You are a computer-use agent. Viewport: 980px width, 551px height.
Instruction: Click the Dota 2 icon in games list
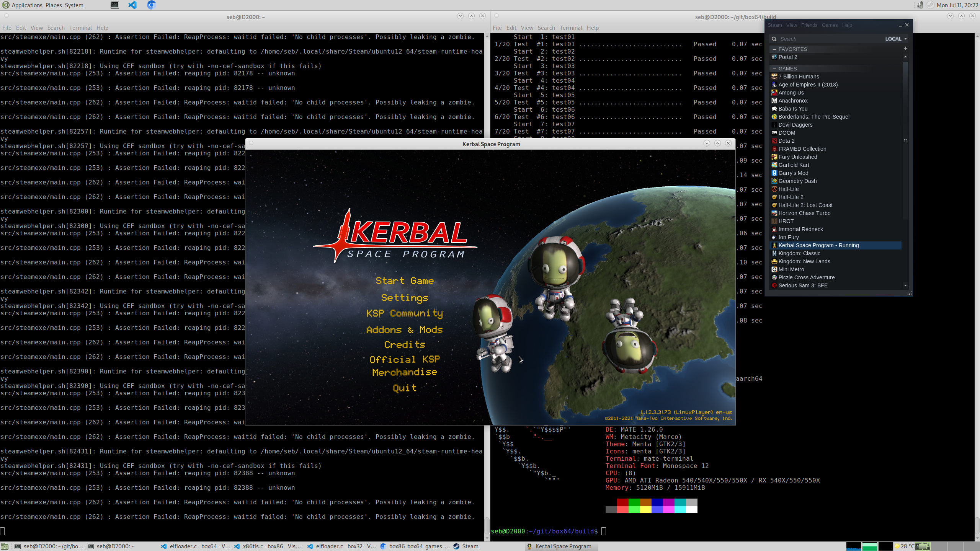click(x=774, y=141)
